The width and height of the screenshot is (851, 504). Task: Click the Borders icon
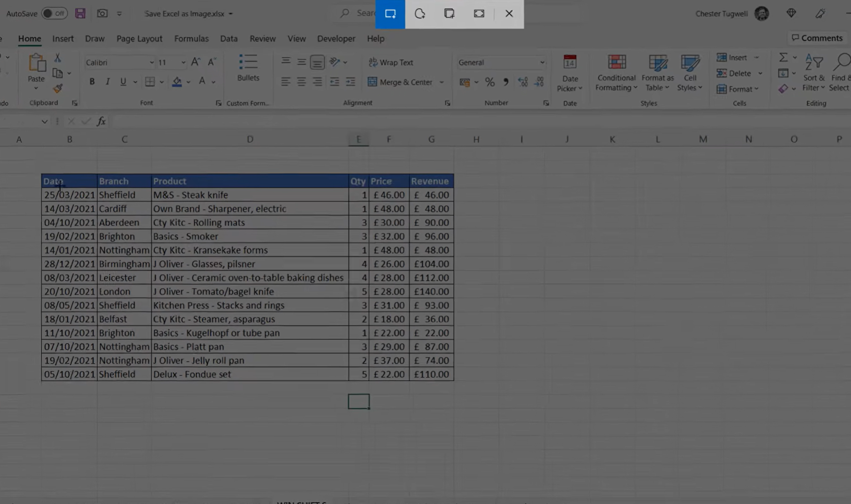150,82
